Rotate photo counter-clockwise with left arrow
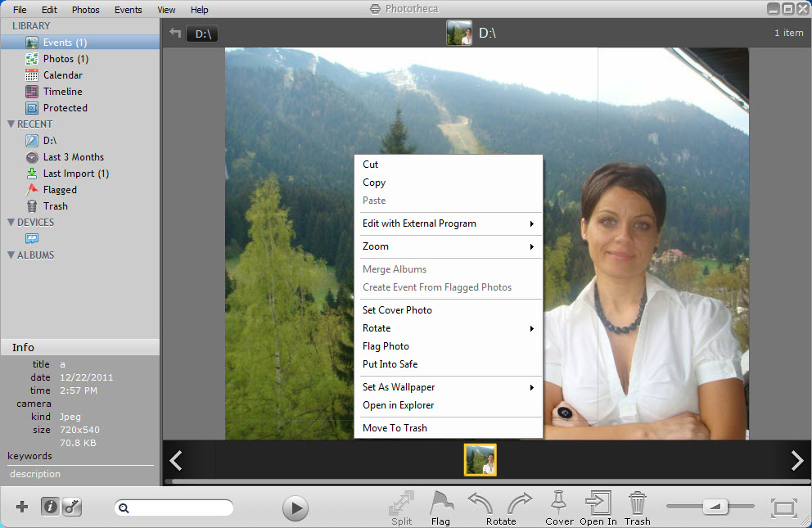Image resolution: width=812 pixels, height=528 pixels. click(480, 503)
